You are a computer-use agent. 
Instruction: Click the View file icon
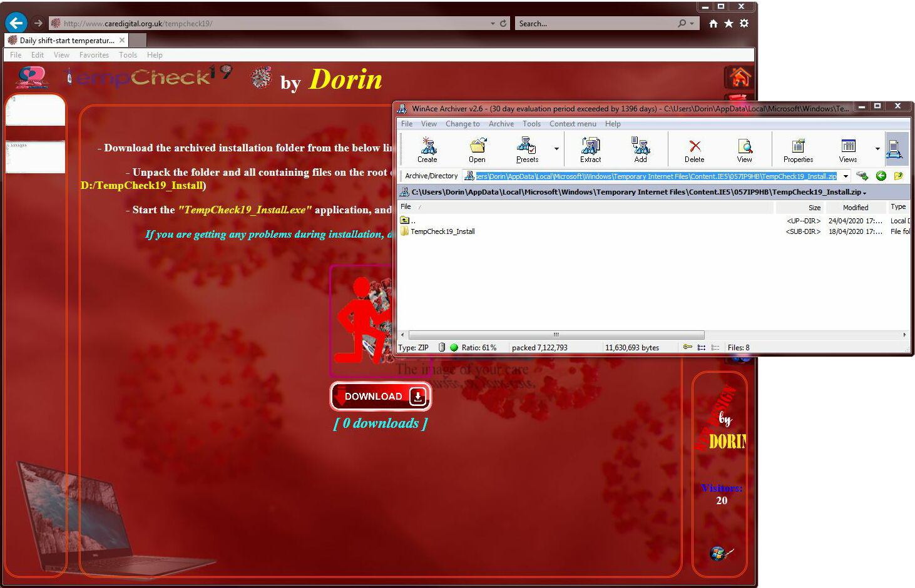744,150
